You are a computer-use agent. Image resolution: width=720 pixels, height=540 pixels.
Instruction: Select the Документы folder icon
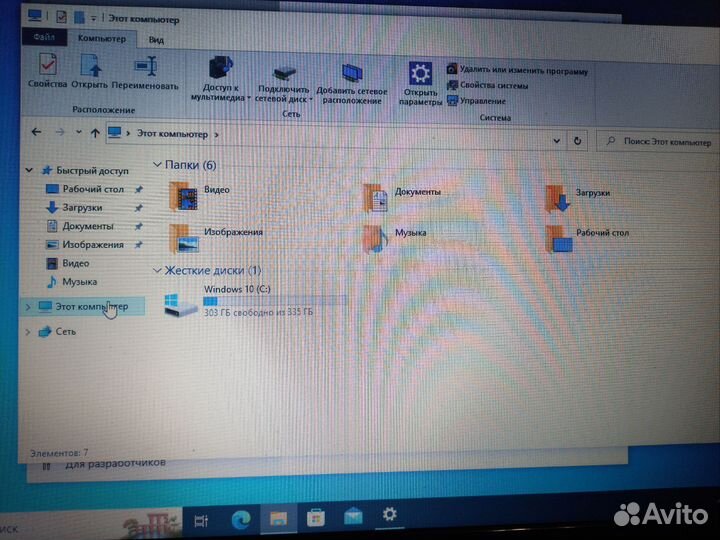tap(376, 198)
